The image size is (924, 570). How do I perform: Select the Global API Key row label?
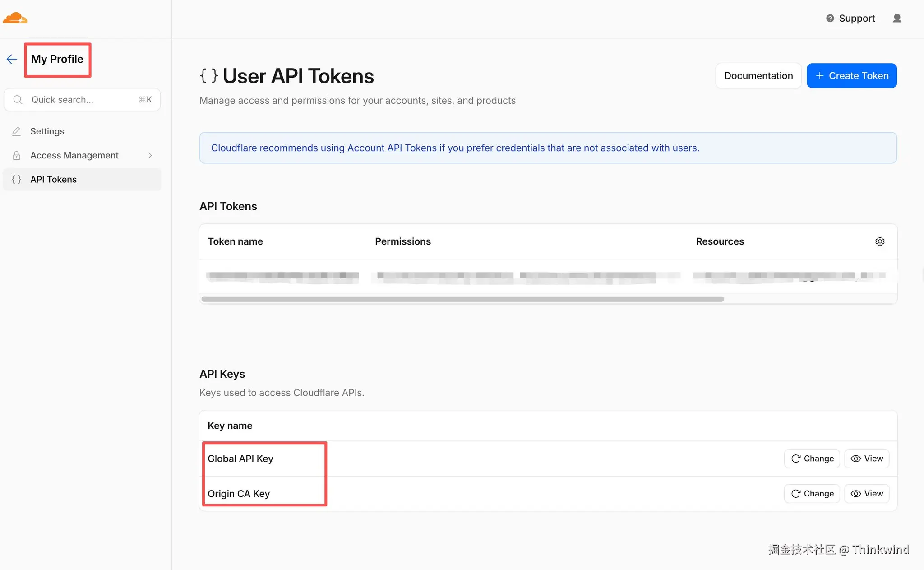(x=240, y=459)
